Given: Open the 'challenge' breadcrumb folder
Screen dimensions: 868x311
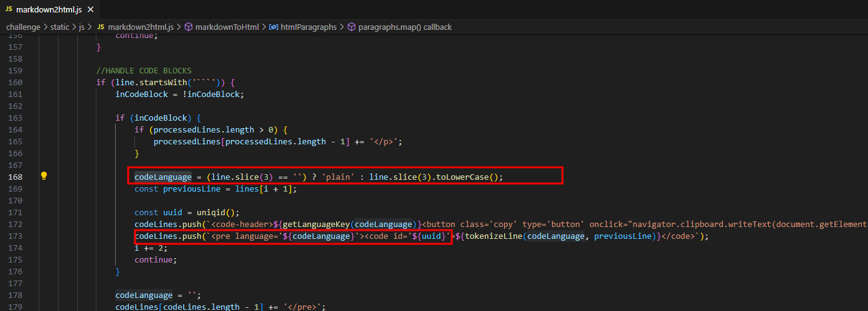Looking at the screenshot, I should coord(23,27).
